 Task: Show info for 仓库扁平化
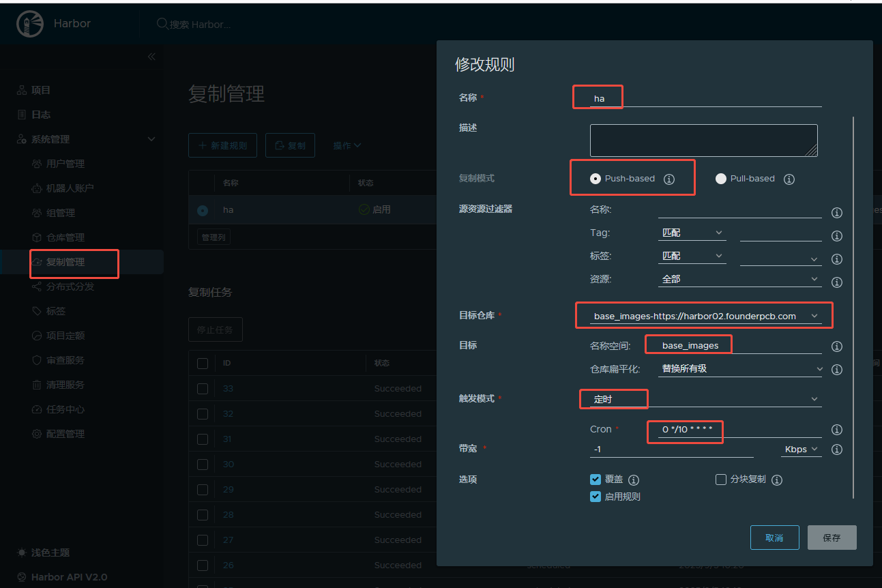pos(837,370)
